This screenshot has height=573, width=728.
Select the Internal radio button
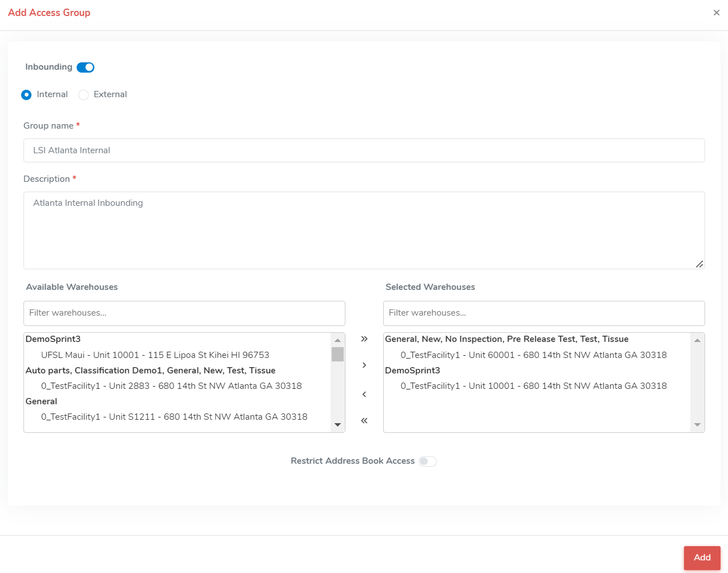pyautogui.click(x=26, y=95)
